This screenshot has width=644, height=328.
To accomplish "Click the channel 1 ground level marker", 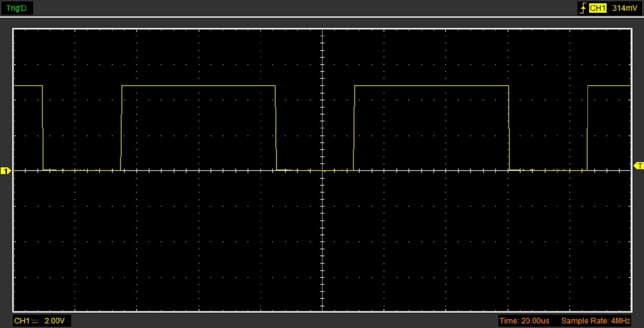I will [x=6, y=171].
